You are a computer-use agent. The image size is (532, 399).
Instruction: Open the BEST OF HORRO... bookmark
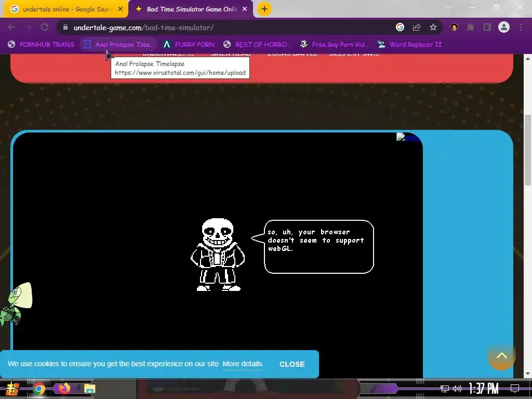coord(257,45)
